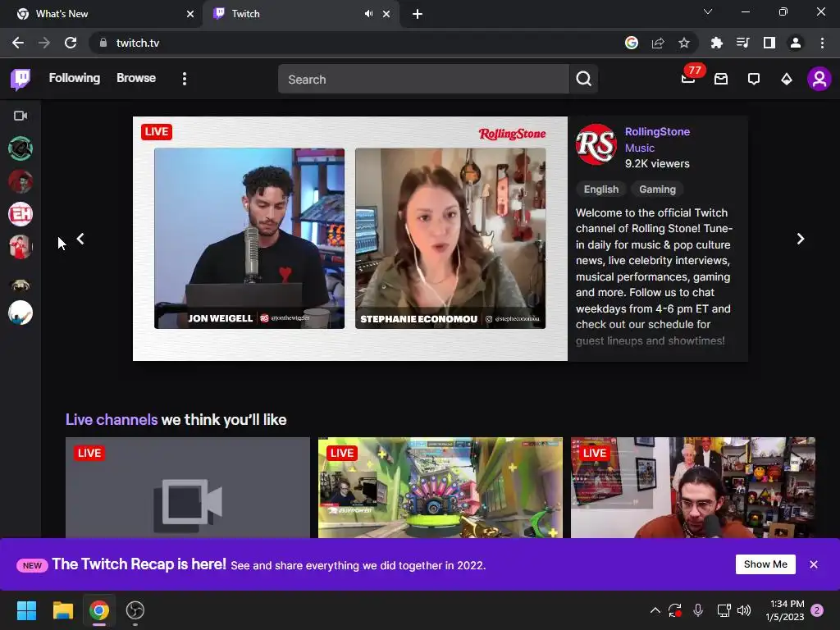The width and height of the screenshot is (840, 630).
Task: Open the RollingStone featured live video
Action: click(349, 239)
